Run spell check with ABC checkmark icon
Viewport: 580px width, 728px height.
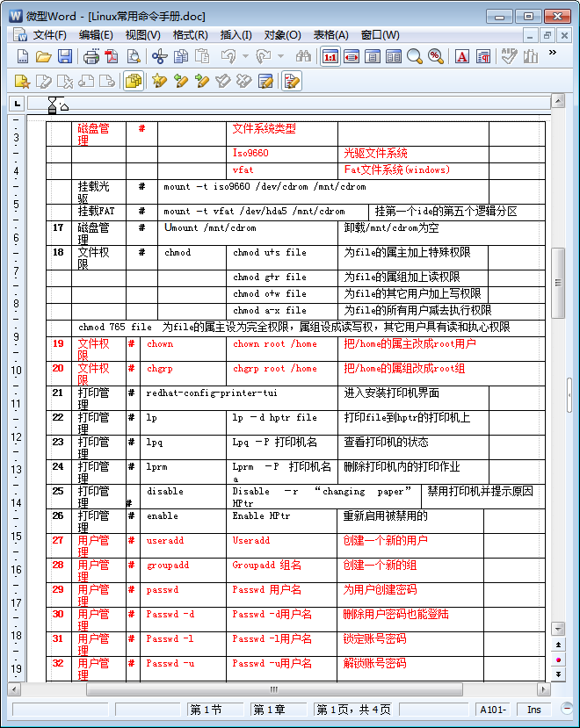coord(509,57)
